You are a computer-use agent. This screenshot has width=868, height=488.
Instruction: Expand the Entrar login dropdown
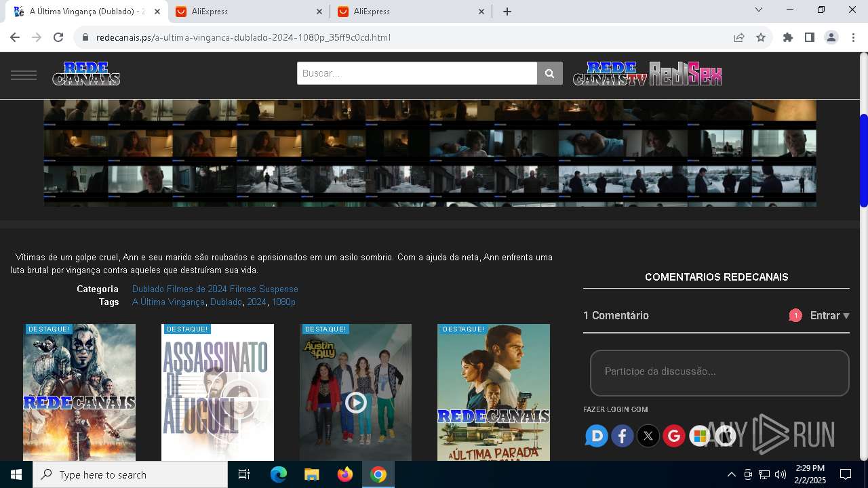[830, 316]
